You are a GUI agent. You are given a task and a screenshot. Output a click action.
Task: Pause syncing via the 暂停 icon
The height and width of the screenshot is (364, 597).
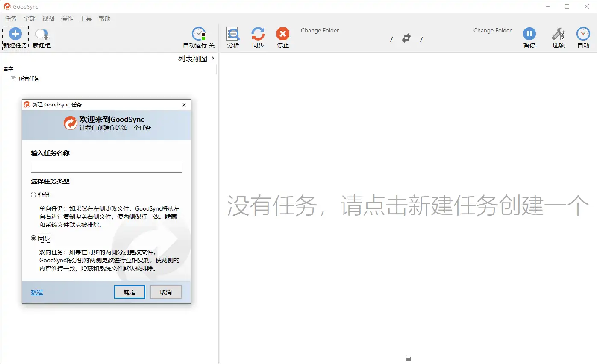[529, 37]
